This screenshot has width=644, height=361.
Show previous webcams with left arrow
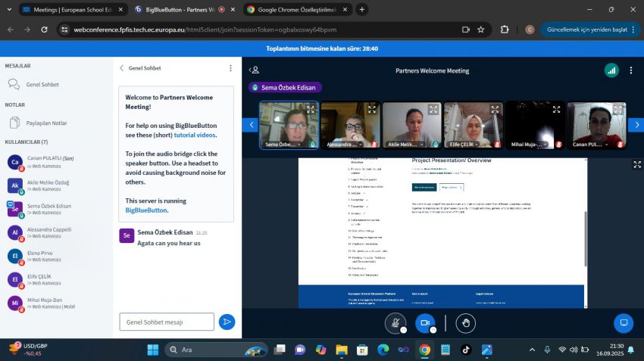point(250,125)
